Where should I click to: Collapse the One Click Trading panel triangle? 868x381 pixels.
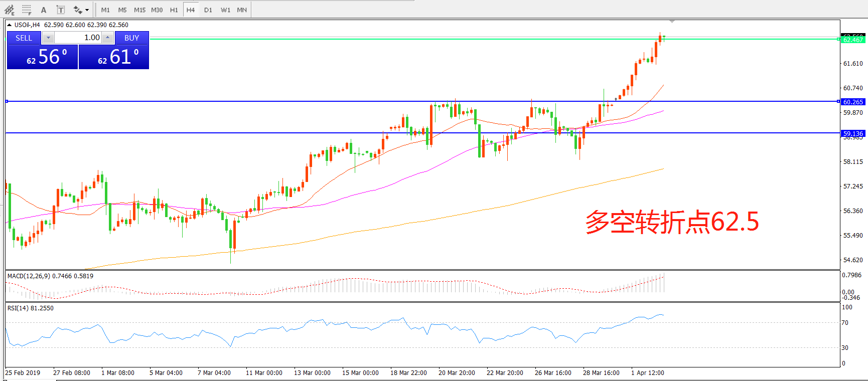9,25
